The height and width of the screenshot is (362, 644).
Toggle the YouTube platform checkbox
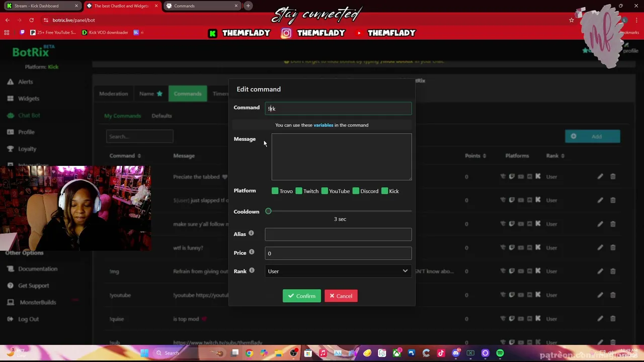pyautogui.click(x=325, y=191)
